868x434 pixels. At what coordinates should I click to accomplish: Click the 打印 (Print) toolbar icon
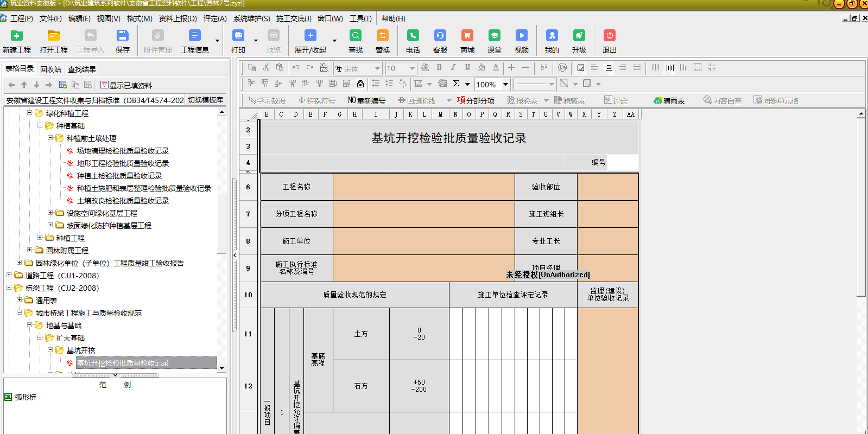(x=238, y=36)
